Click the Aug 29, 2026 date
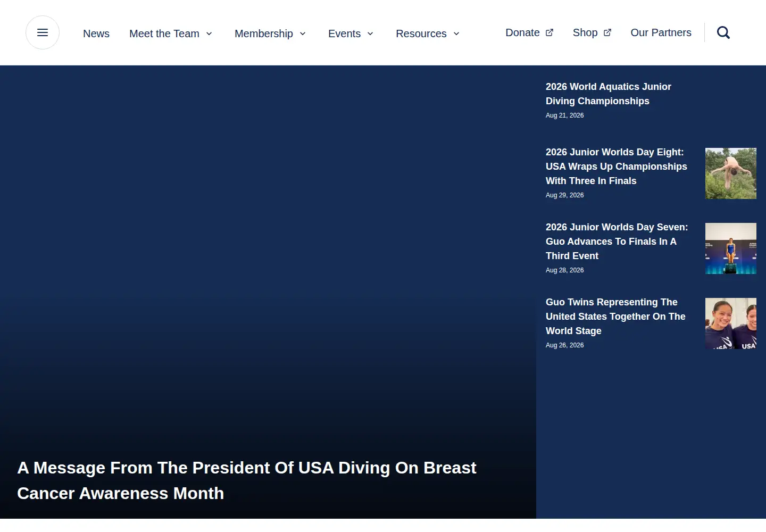 click(x=564, y=195)
